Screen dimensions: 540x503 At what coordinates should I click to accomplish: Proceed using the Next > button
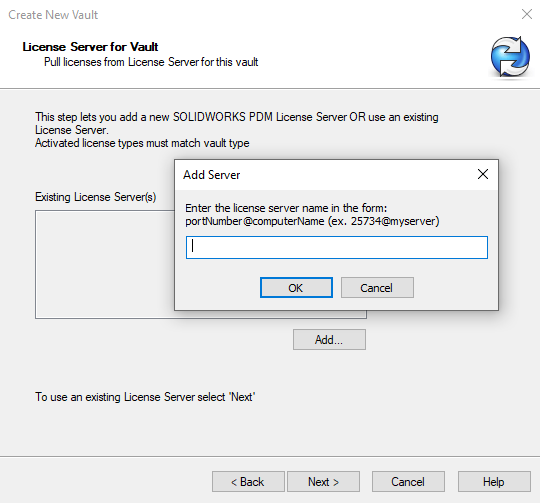click(x=323, y=481)
